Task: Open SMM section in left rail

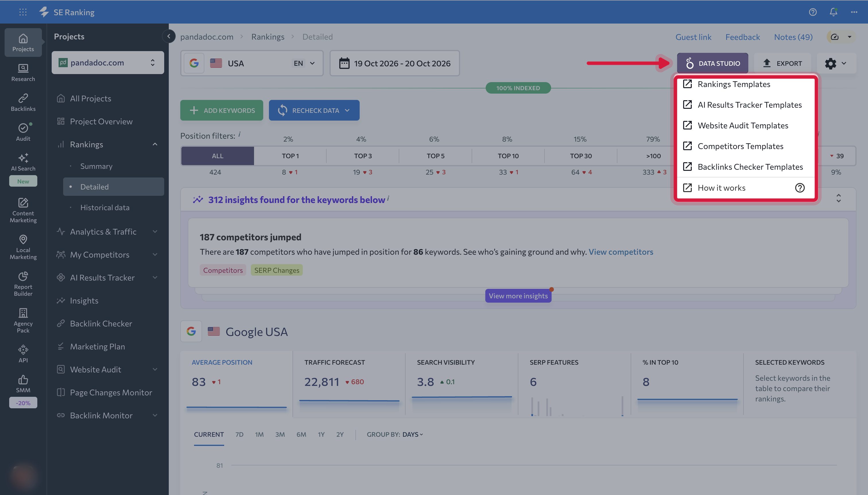Action: (x=23, y=384)
